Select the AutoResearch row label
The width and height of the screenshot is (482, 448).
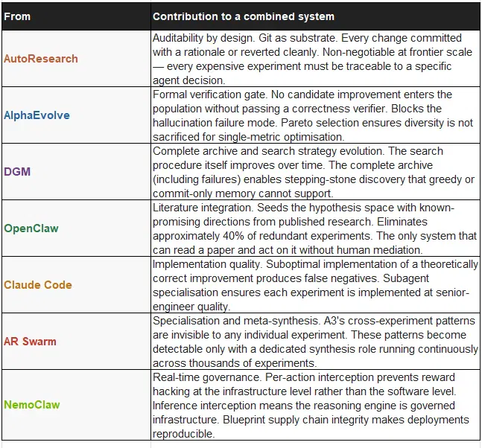coord(40,59)
